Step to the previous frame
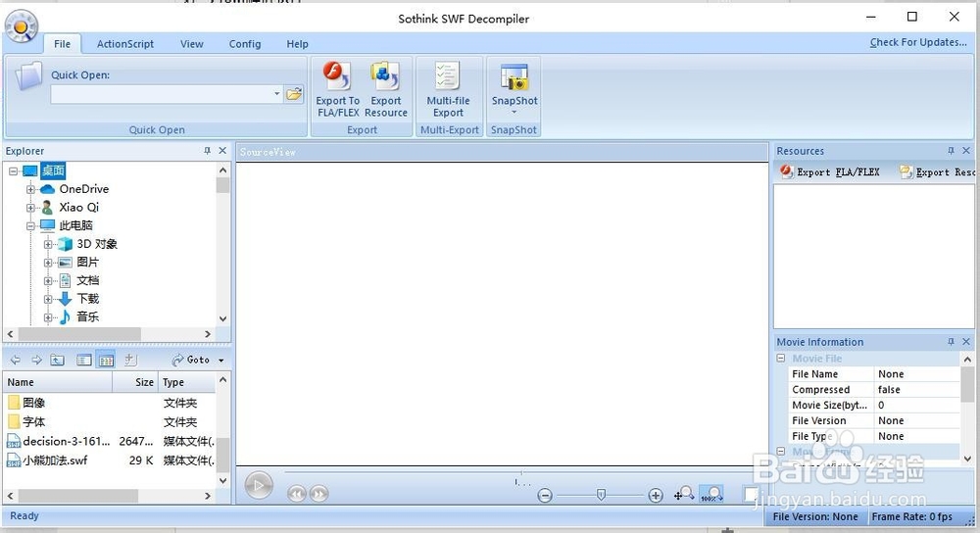 [x=297, y=494]
